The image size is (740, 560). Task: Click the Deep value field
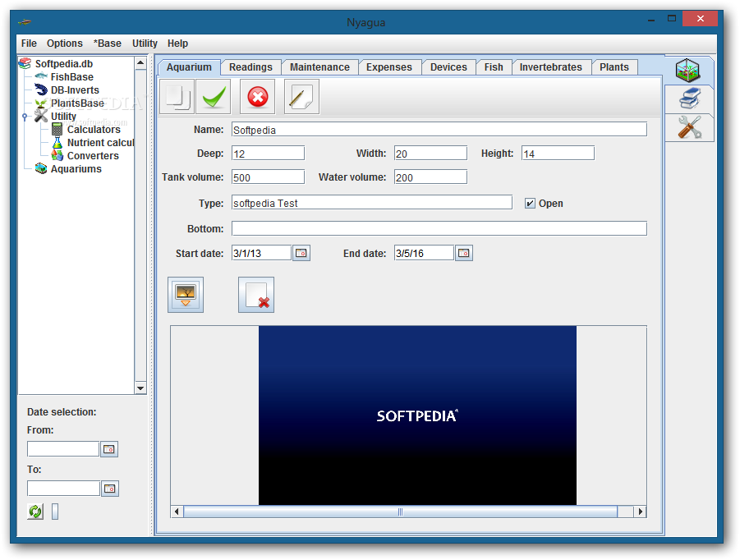(x=268, y=154)
